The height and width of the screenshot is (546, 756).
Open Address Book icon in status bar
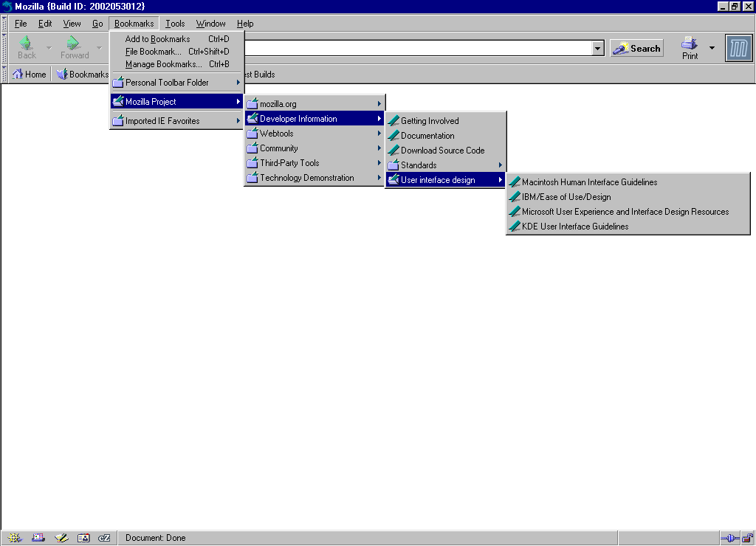83,538
